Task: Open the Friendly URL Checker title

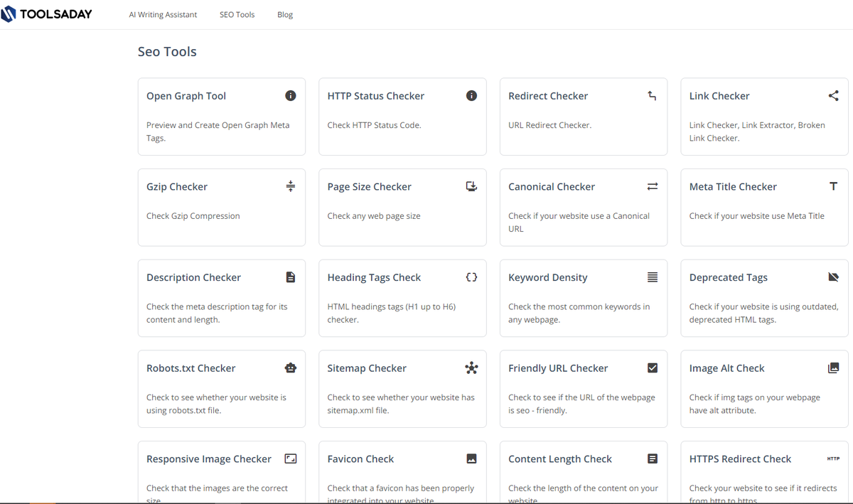Action: click(558, 368)
